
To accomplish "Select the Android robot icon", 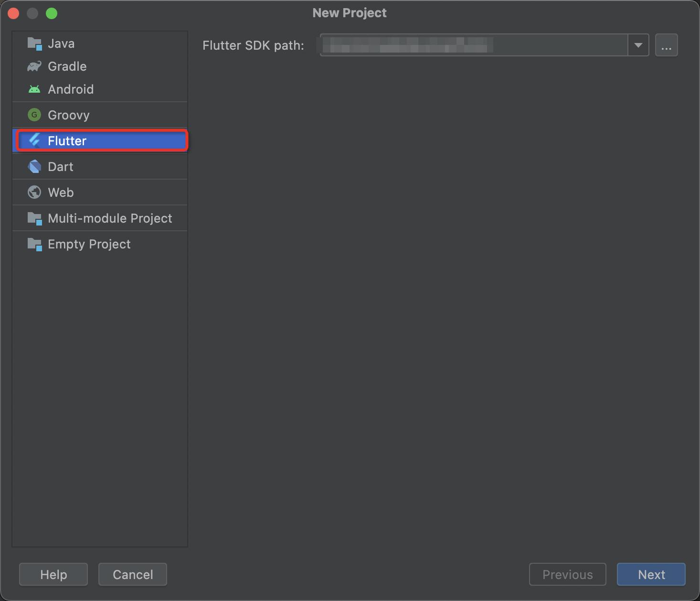I will (x=34, y=89).
